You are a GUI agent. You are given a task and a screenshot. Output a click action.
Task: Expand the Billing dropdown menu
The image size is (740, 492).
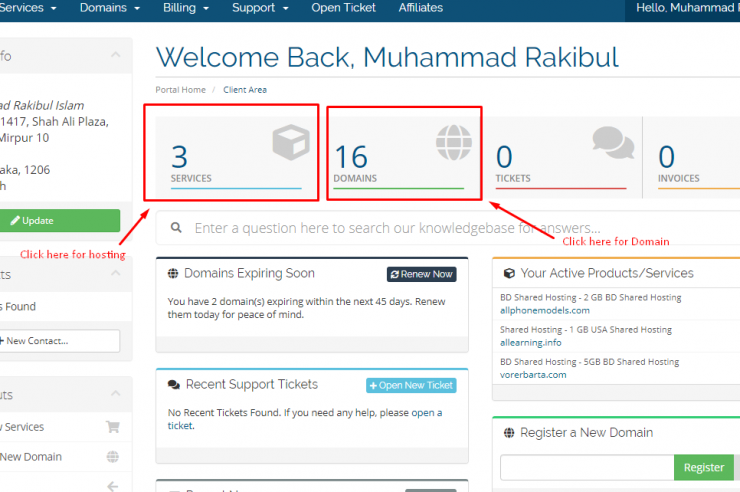[x=186, y=8]
